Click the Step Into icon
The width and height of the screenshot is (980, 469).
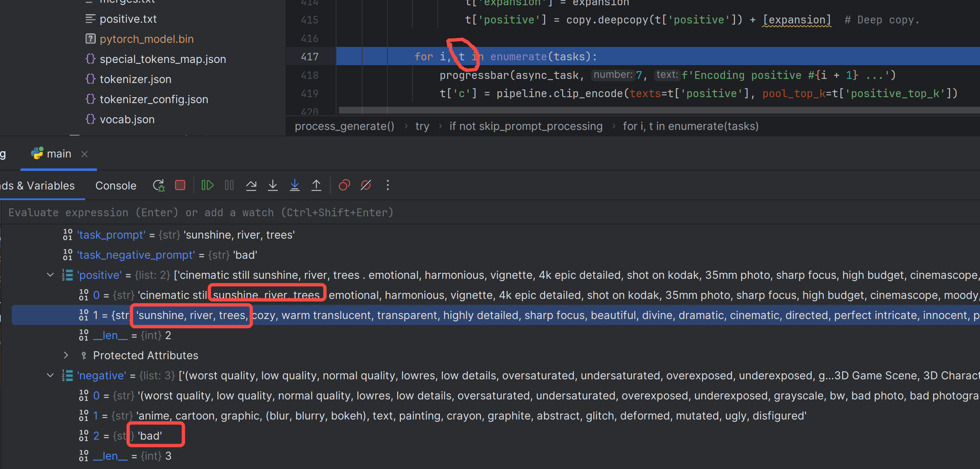click(273, 186)
